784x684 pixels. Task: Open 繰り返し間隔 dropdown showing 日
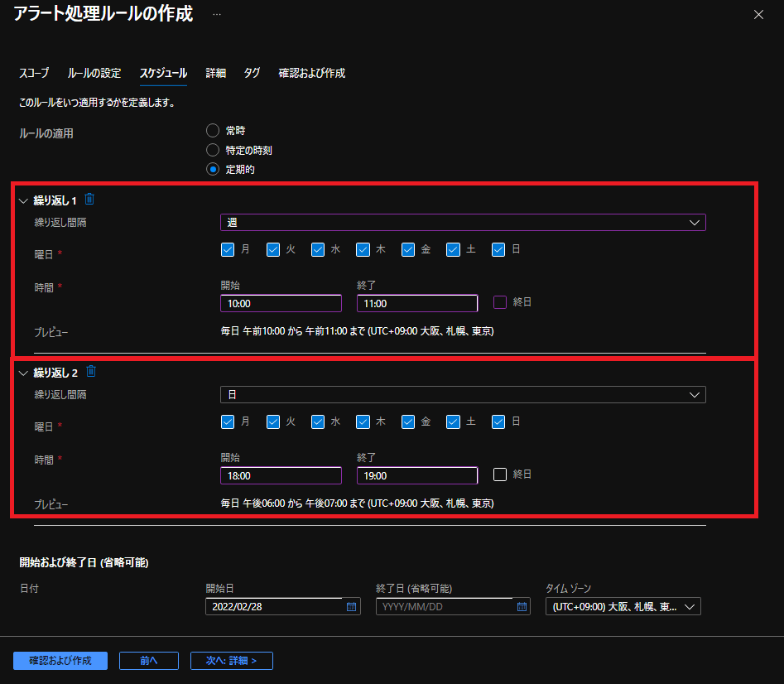[462, 395]
